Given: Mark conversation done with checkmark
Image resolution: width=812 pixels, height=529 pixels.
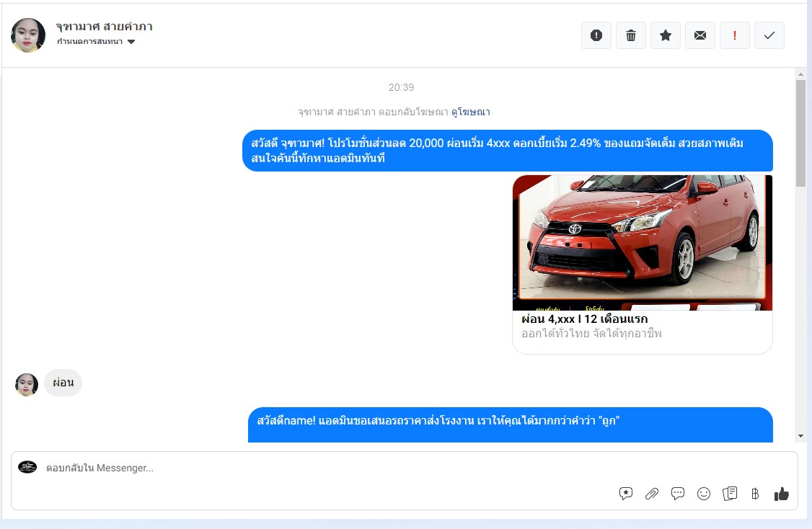Looking at the screenshot, I should [769, 35].
